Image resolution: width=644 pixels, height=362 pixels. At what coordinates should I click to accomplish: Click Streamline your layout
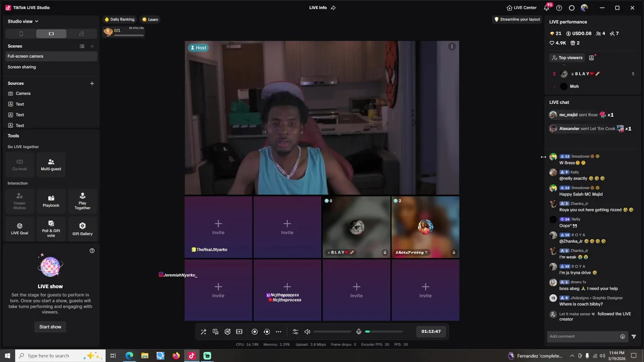517,20
